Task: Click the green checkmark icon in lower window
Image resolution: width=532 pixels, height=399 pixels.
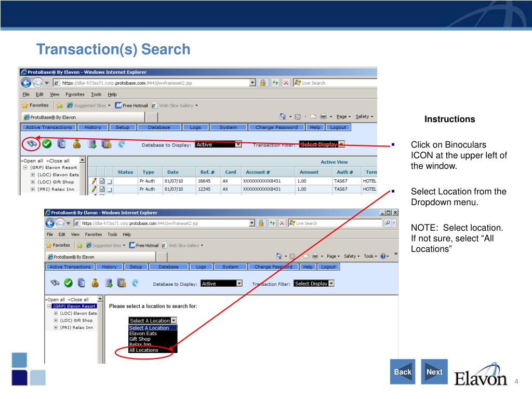Action: tap(68, 283)
